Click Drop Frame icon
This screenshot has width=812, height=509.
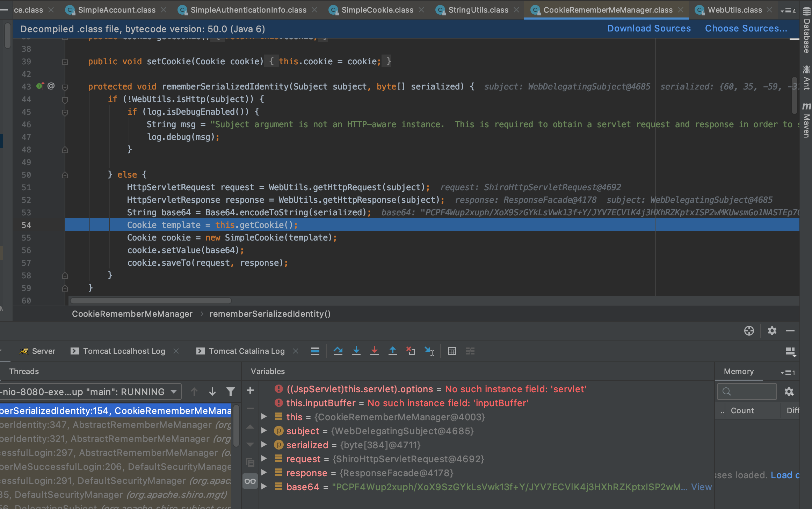411,351
